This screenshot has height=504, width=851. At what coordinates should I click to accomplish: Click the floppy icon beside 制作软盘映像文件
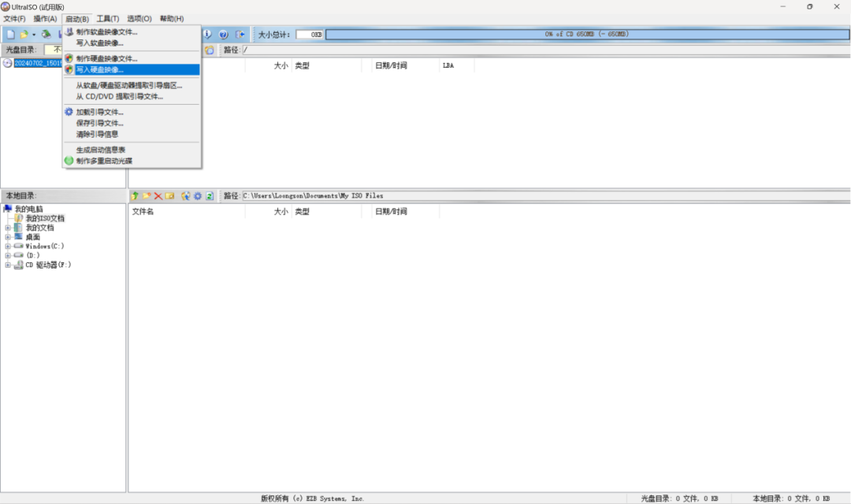pos(69,31)
